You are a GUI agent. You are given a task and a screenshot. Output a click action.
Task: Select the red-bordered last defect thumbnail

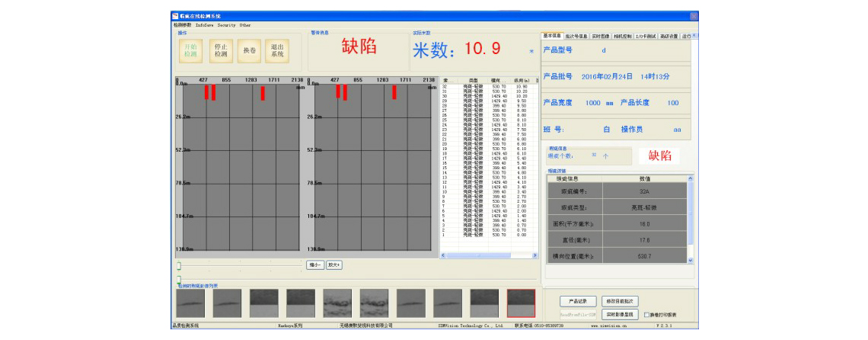click(x=521, y=303)
